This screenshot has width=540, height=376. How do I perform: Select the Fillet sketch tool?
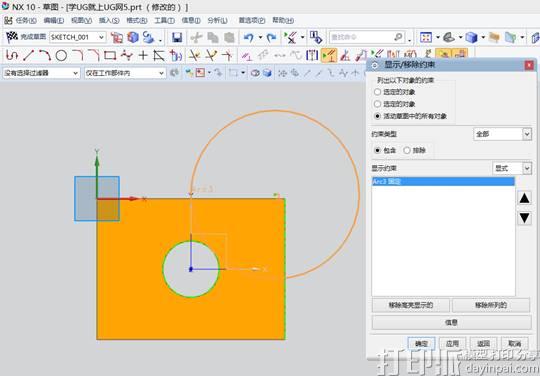77,55
